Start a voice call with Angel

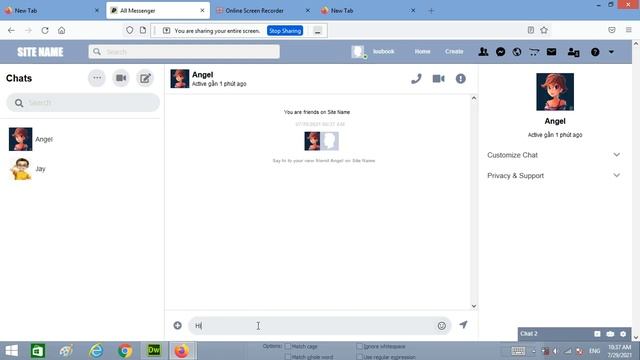(x=416, y=79)
